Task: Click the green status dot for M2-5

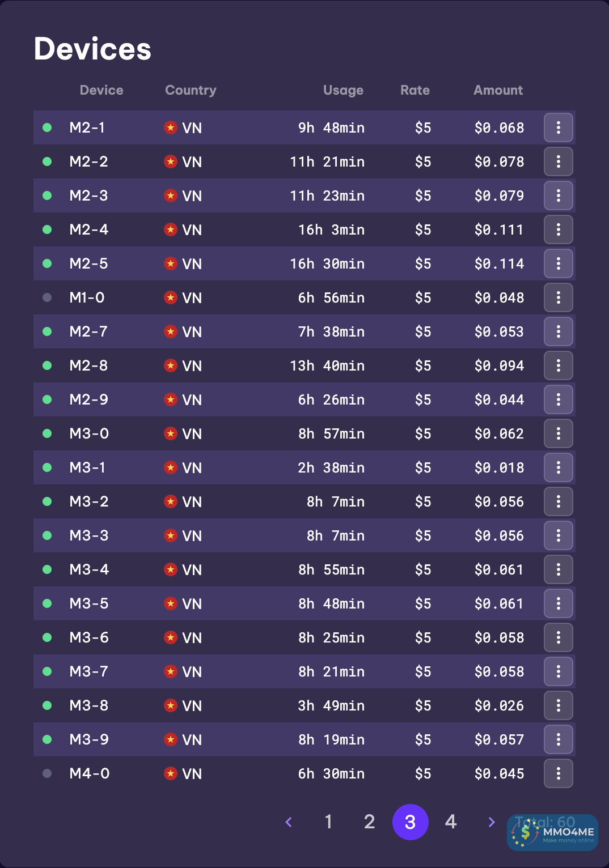Action: [x=47, y=263]
